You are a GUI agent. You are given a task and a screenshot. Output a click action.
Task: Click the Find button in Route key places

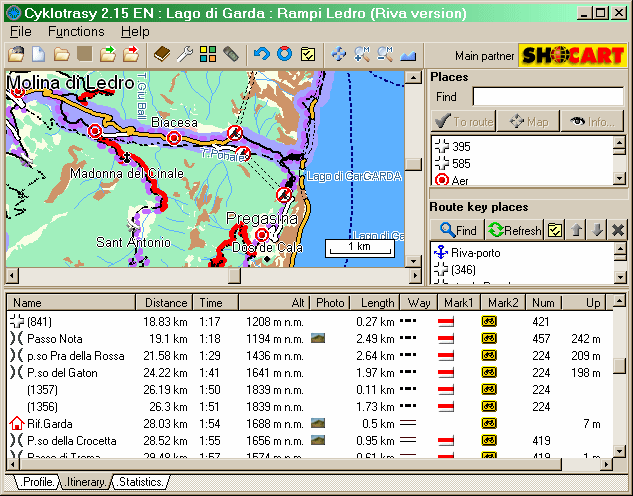(458, 230)
